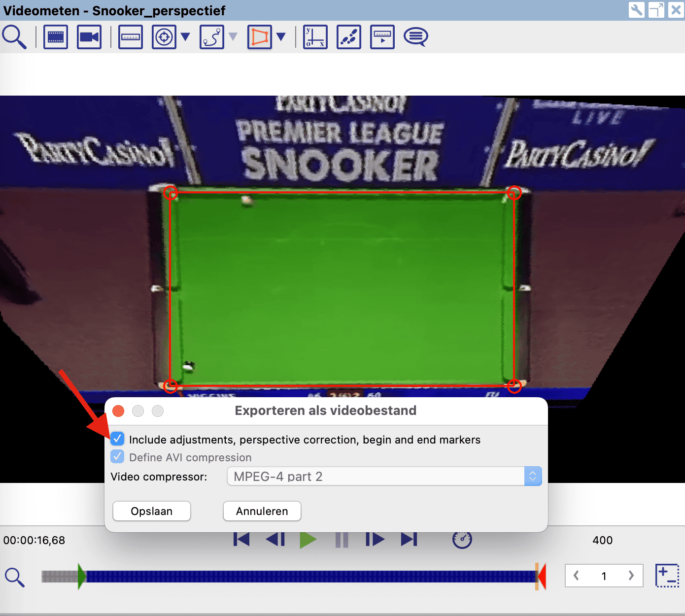Toggle Define AVI compression checkbox
685x616 pixels.
click(117, 457)
